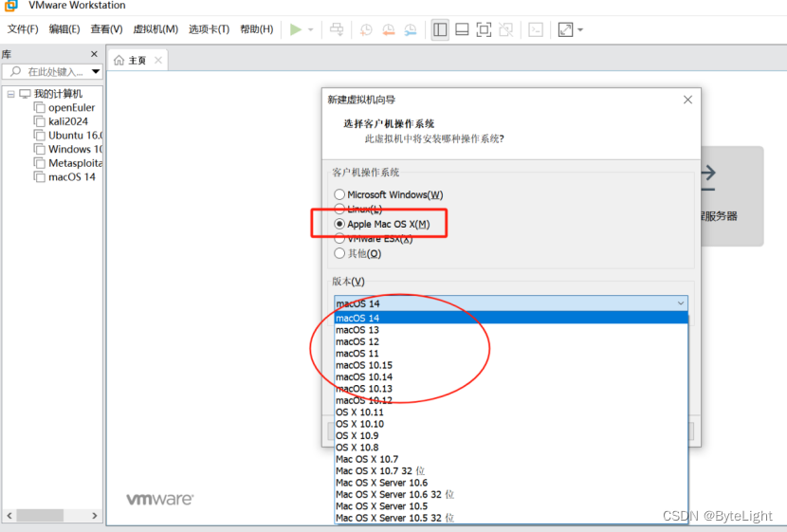This screenshot has height=532, width=787.
Task: Open the 帮助(H) menu
Action: [x=256, y=29]
